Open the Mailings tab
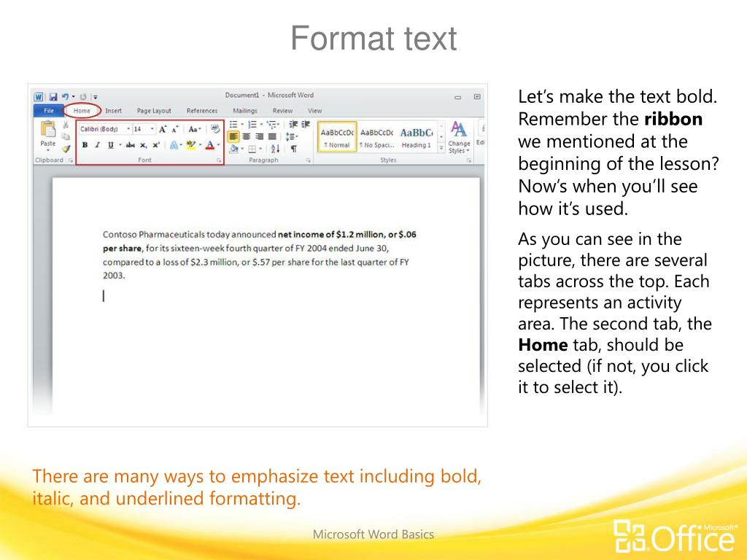The width and height of the screenshot is (747, 560). [245, 111]
